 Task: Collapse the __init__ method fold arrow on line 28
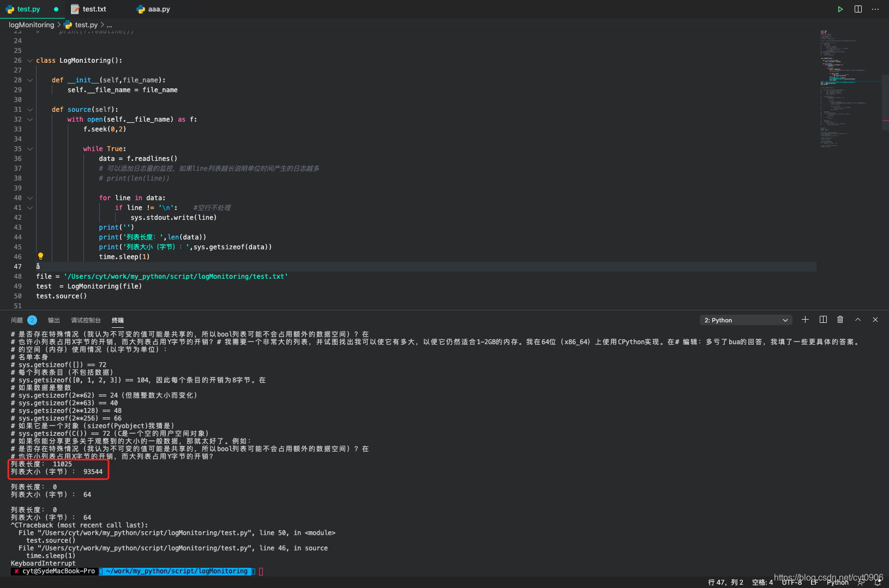(x=30, y=80)
